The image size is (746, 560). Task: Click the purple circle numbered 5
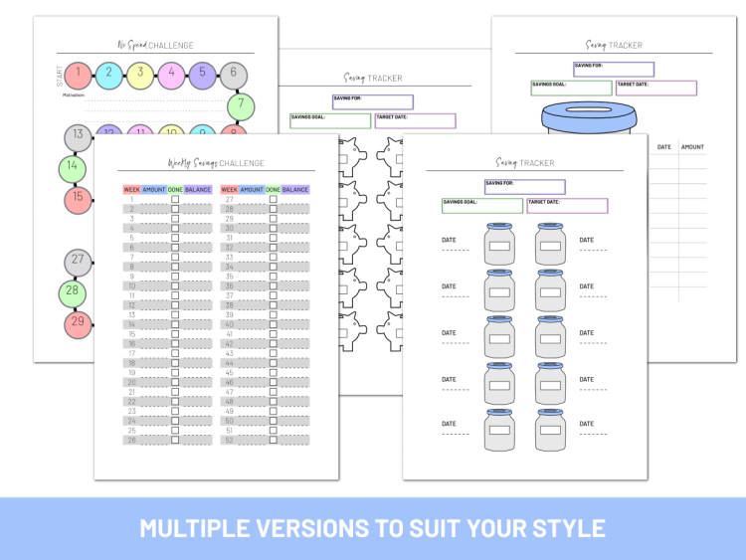coord(202,73)
